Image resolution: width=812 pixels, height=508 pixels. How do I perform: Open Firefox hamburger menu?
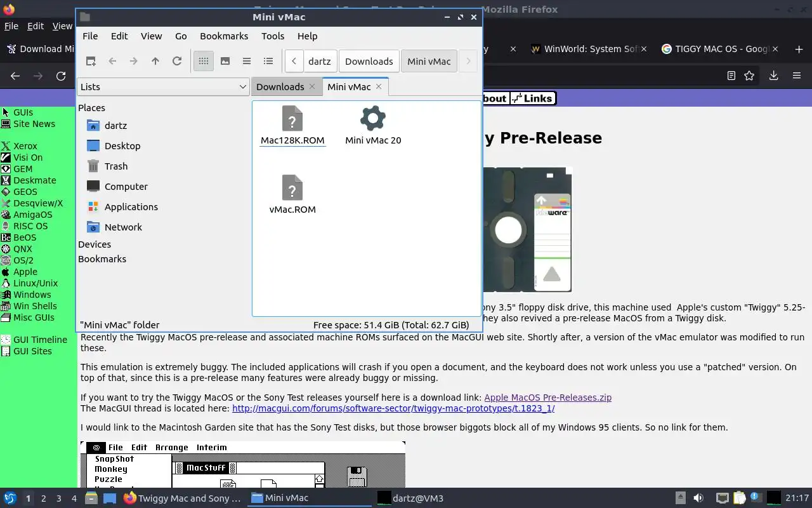[797, 76]
